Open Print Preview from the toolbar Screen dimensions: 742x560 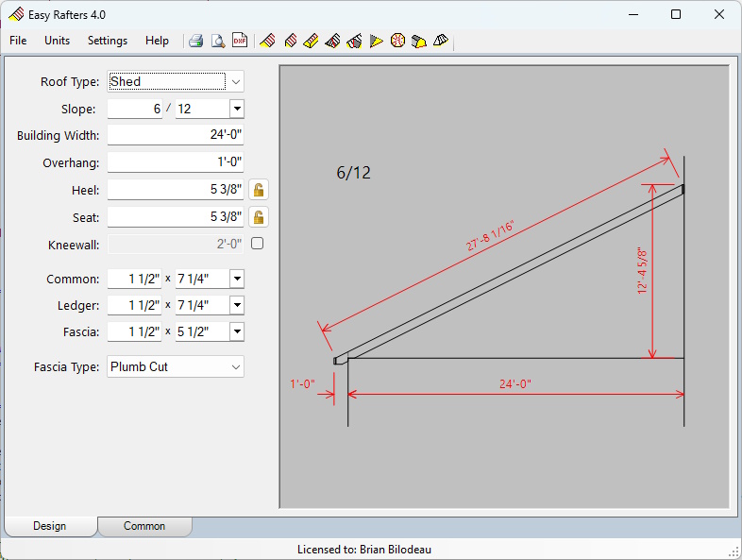point(218,41)
